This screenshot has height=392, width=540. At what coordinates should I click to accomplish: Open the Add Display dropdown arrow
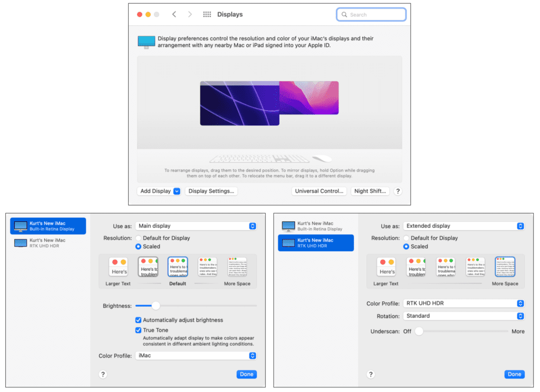(x=177, y=191)
